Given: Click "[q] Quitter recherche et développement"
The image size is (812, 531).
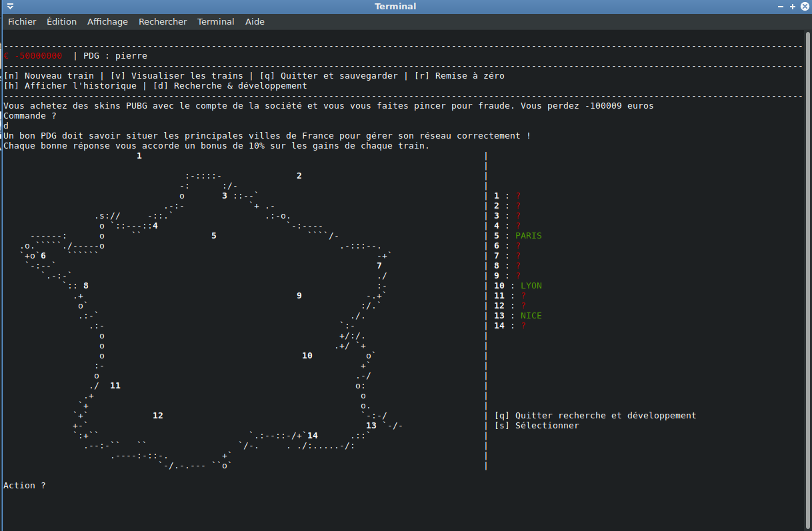Looking at the screenshot, I should pos(595,416).
